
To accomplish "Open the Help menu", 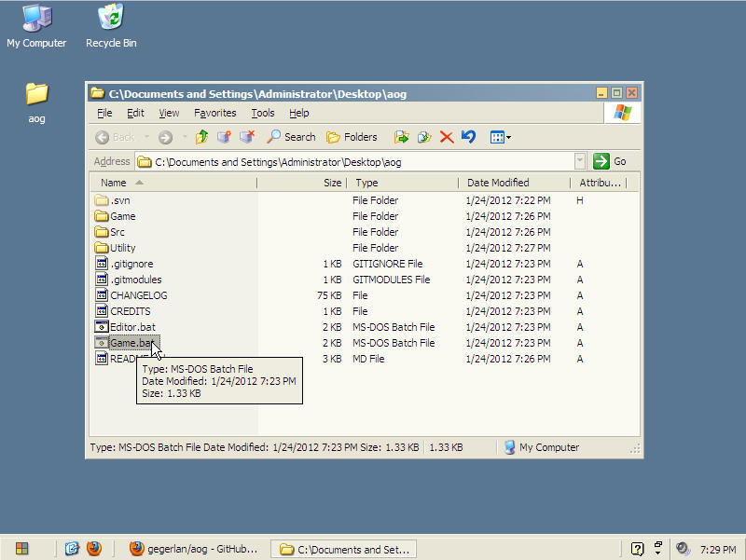I will [298, 113].
